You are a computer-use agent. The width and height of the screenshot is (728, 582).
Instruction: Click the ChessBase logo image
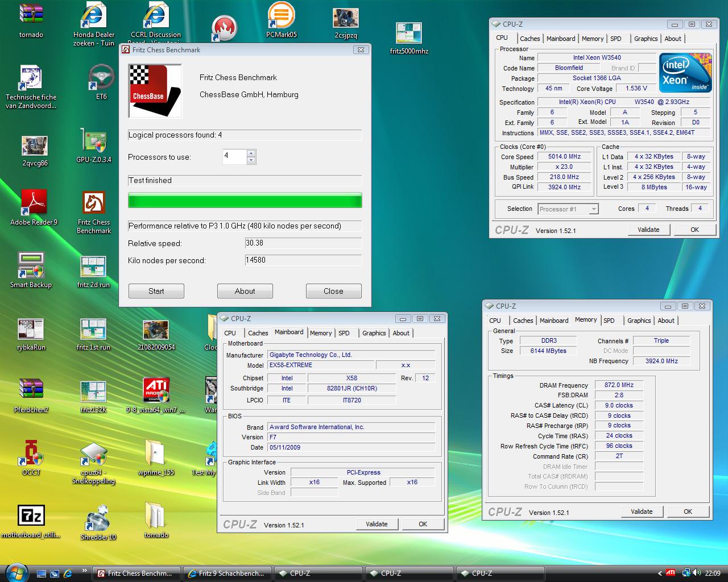(x=155, y=91)
